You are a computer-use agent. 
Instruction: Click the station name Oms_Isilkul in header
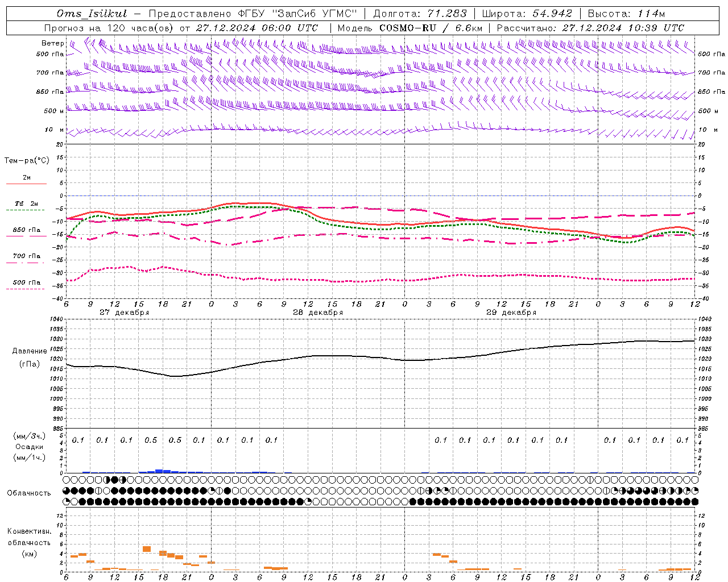tap(92, 14)
